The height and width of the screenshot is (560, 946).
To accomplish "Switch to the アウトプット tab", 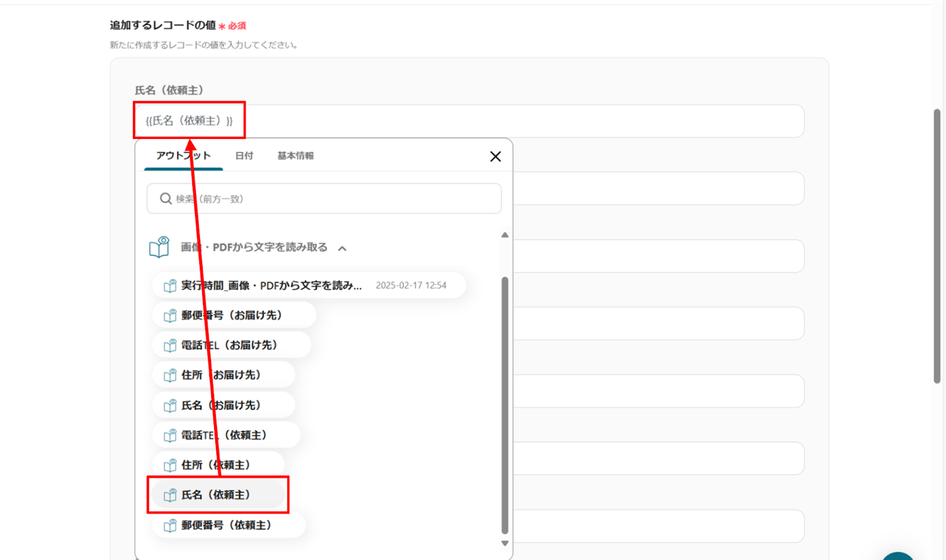I will tap(183, 156).
